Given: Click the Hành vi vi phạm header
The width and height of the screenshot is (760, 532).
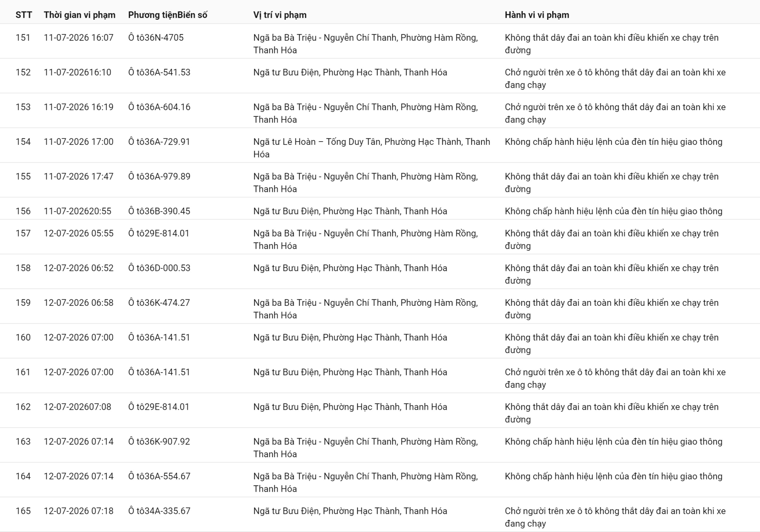Looking at the screenshot, I should pyautogui.click(x=537, y=15).
